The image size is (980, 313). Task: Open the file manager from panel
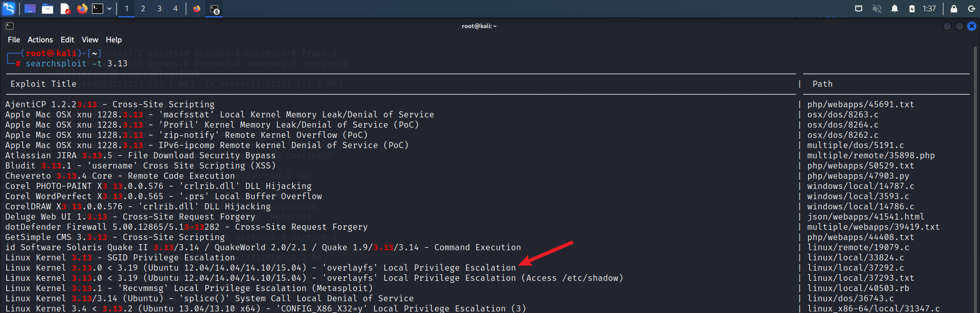tap(48, 9)
